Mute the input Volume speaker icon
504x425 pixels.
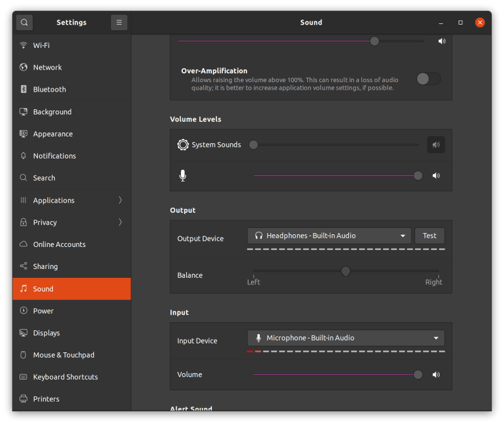(x=436, y=374)
